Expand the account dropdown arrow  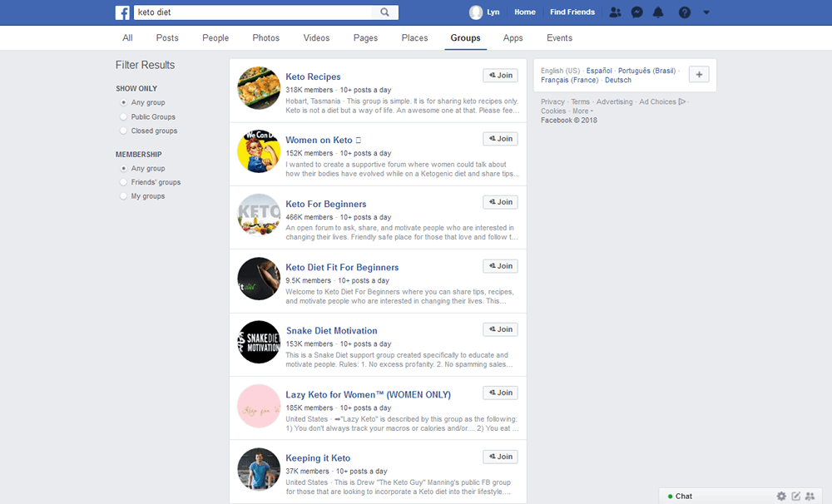pyautogui.click(x=706, y=12)
